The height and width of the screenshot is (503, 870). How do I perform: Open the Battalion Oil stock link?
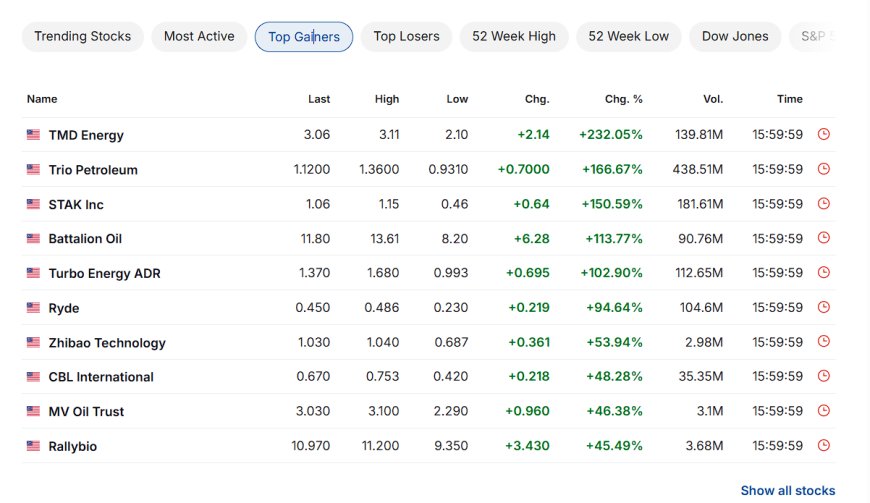pyautogui.click(x=85, y=239)
